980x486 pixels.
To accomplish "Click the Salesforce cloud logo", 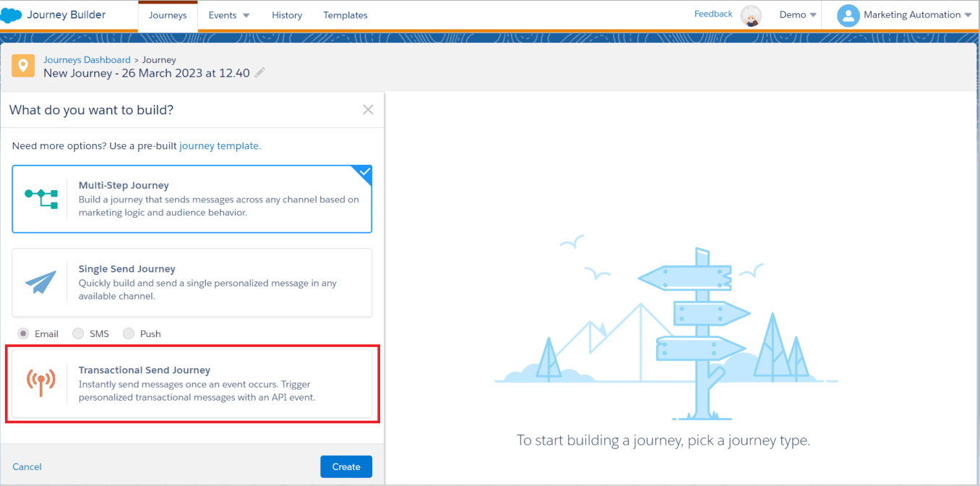I will [x=12, y=15].
